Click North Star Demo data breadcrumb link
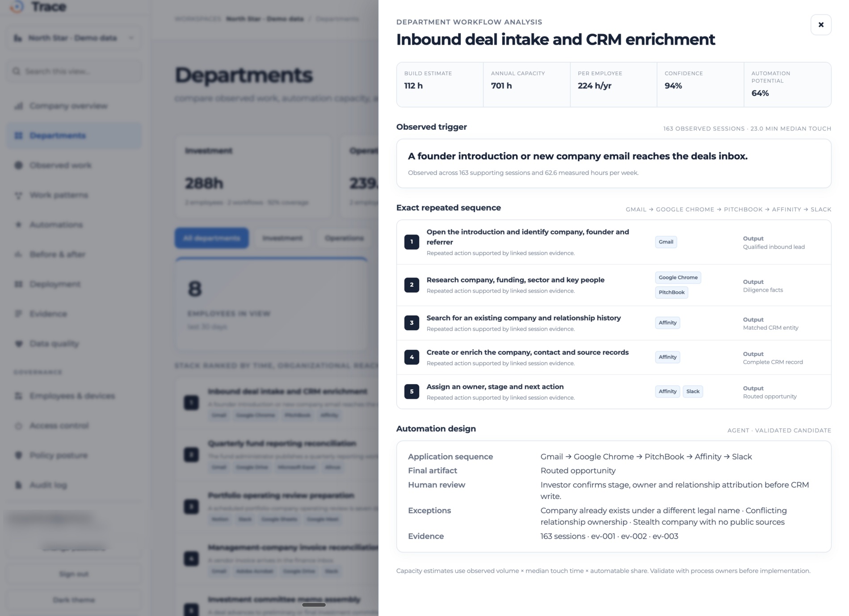Screen dimensions: 849x616 pos(265,19)
